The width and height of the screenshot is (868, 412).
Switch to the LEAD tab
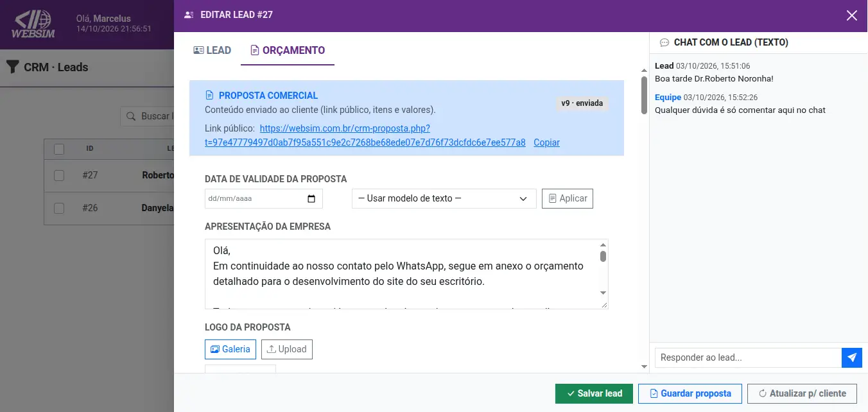(212, 50)
